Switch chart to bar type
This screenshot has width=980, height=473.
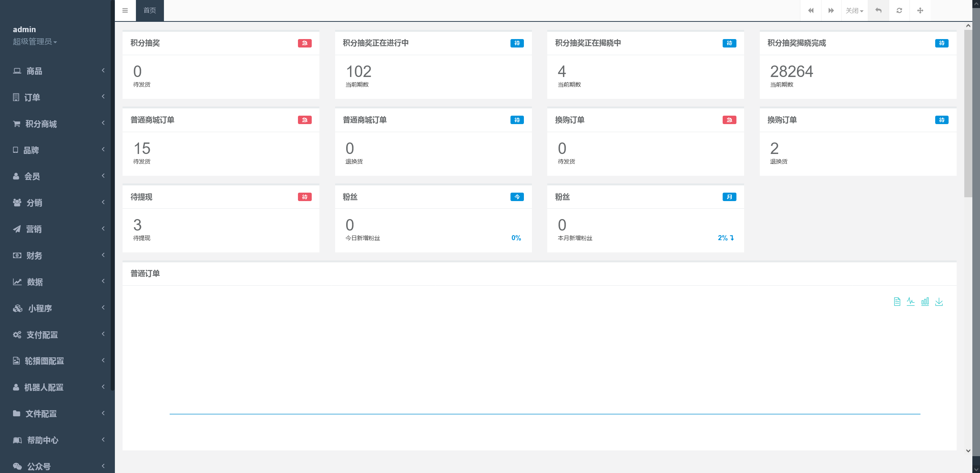click(x=925, y=302)
